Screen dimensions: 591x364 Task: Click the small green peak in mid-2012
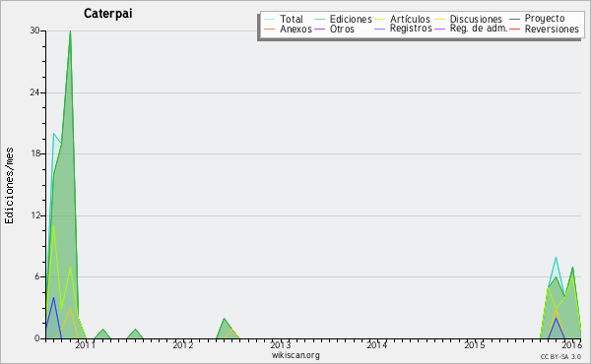coord(225,319)
